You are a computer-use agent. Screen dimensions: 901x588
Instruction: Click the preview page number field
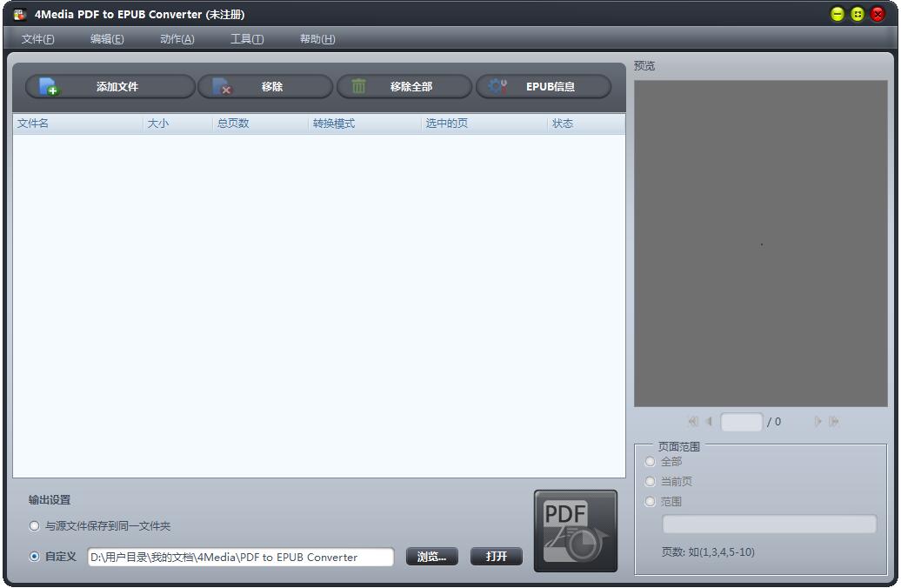(742, 422)
